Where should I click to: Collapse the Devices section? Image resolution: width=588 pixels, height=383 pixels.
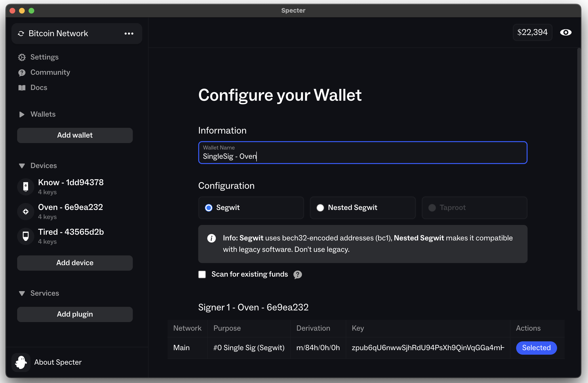(x=22, y=166)
